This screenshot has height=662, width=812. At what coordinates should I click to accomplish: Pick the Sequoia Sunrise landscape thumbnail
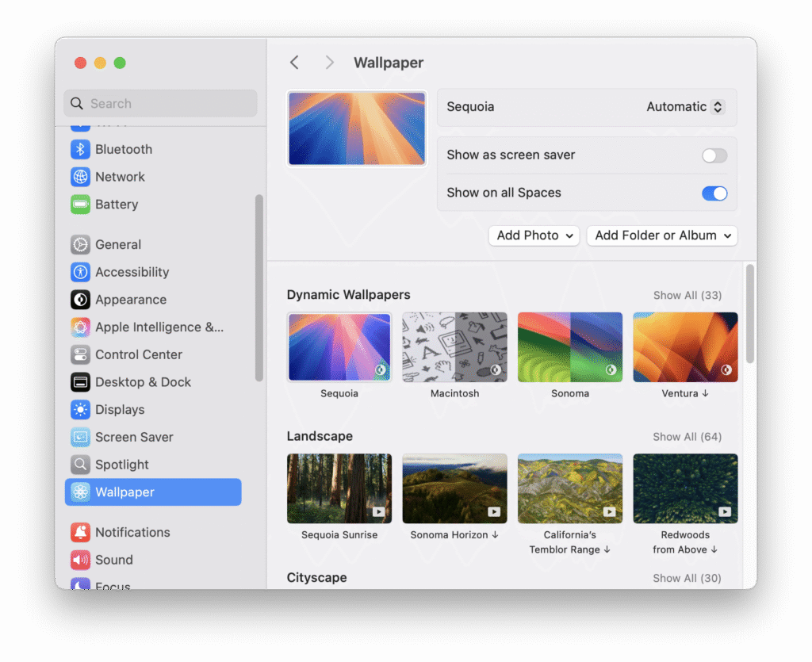(339, 488)
